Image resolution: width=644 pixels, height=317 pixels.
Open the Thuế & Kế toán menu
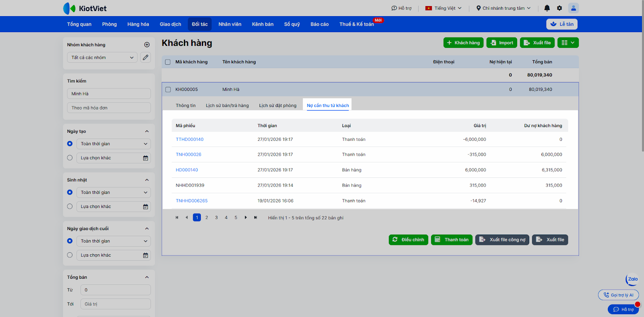357,24
